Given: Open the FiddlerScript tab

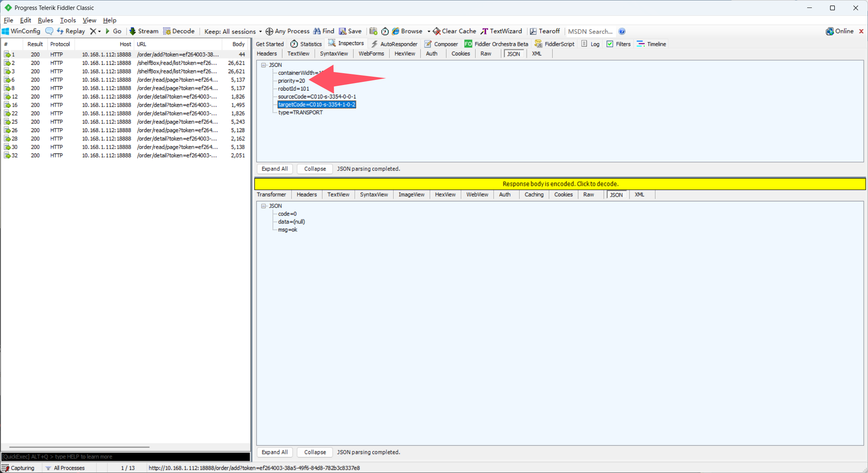Looking at the screenshot, I should click(x=555, y=44).
